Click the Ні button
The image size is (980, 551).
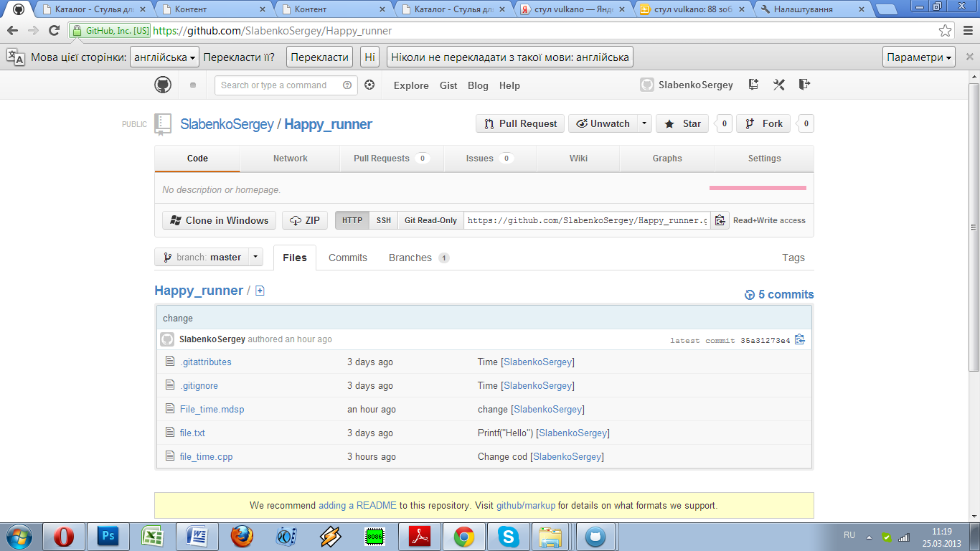370,57
